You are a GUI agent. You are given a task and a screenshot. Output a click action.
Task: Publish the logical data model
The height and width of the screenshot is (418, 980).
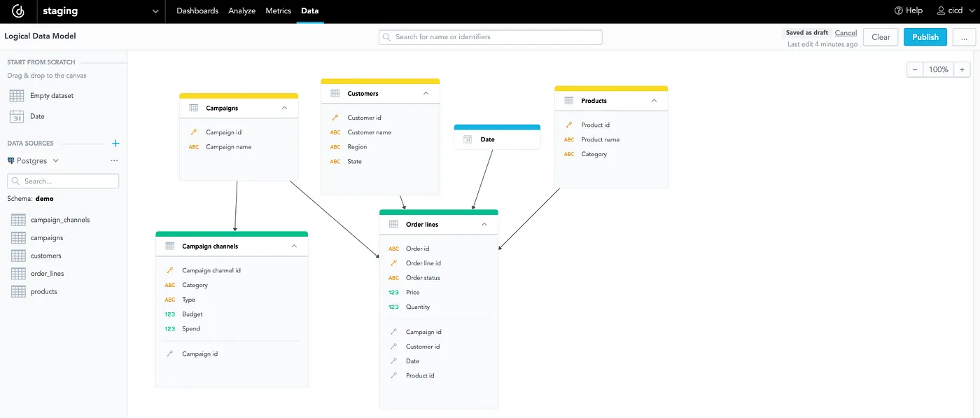pos(925,36)
